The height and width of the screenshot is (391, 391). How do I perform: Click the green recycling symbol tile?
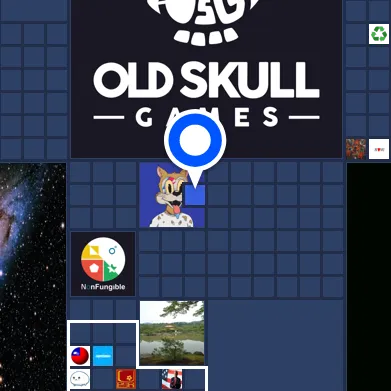click(x=379, y=34)
